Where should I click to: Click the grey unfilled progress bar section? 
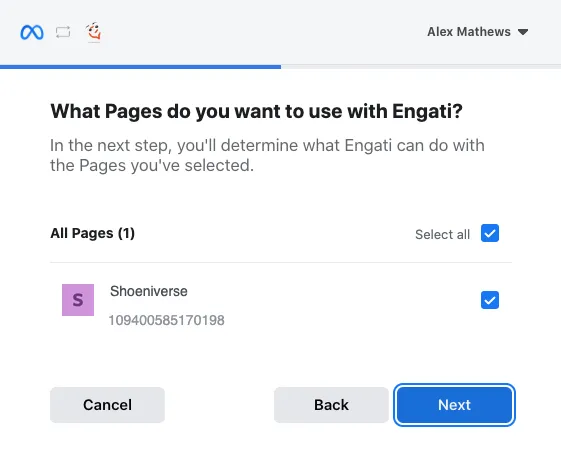click(x=421, y=67)
